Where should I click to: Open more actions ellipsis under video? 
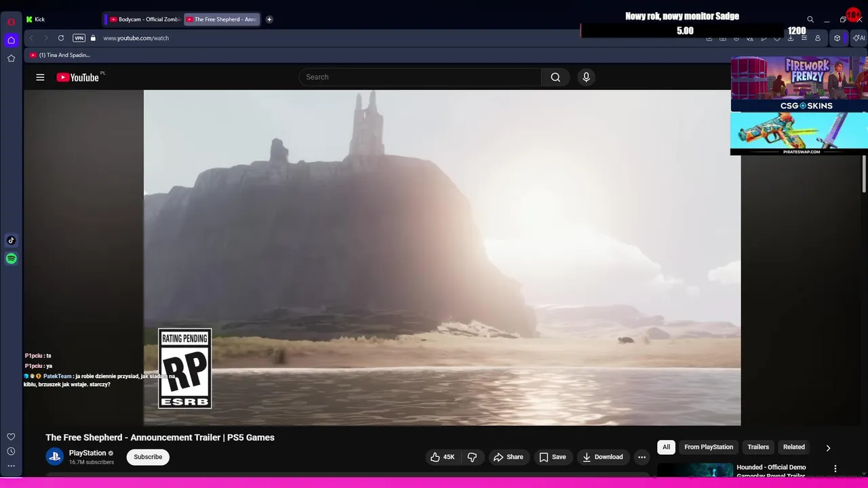point(642,457)
